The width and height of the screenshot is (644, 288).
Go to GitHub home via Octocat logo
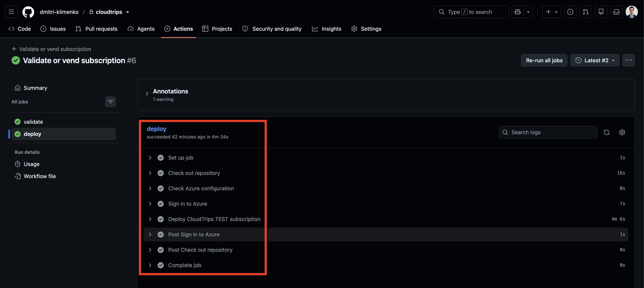coord(28,12)
